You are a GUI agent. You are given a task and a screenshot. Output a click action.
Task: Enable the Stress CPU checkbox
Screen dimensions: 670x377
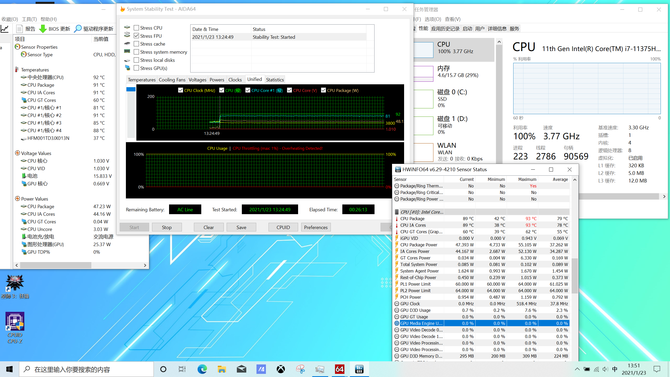coord(136,28)
